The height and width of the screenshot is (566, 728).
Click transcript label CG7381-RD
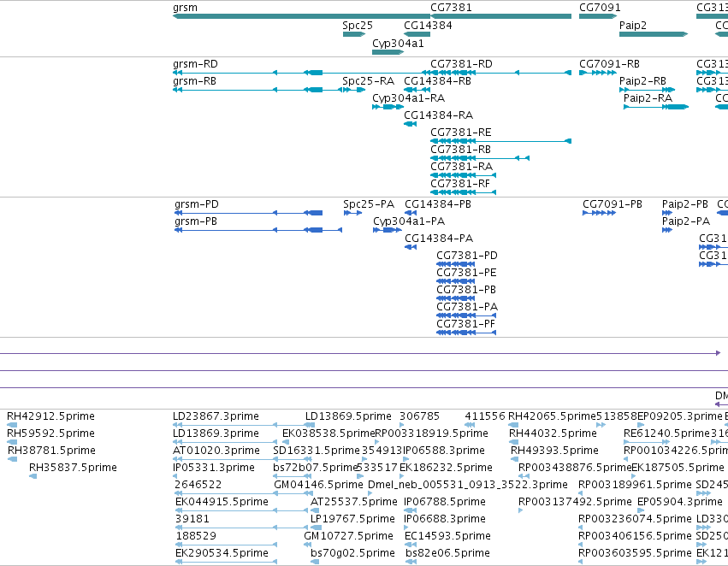(461, 64)
